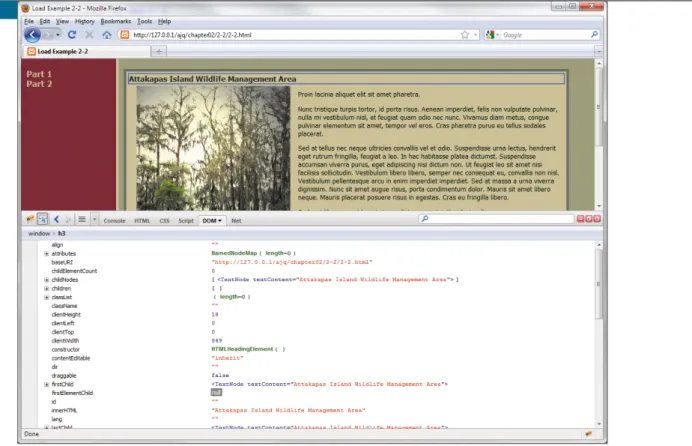Viewport: 692px width, 446px height.
Task: Open the Edit menu
Action: [x=45, y=21]
